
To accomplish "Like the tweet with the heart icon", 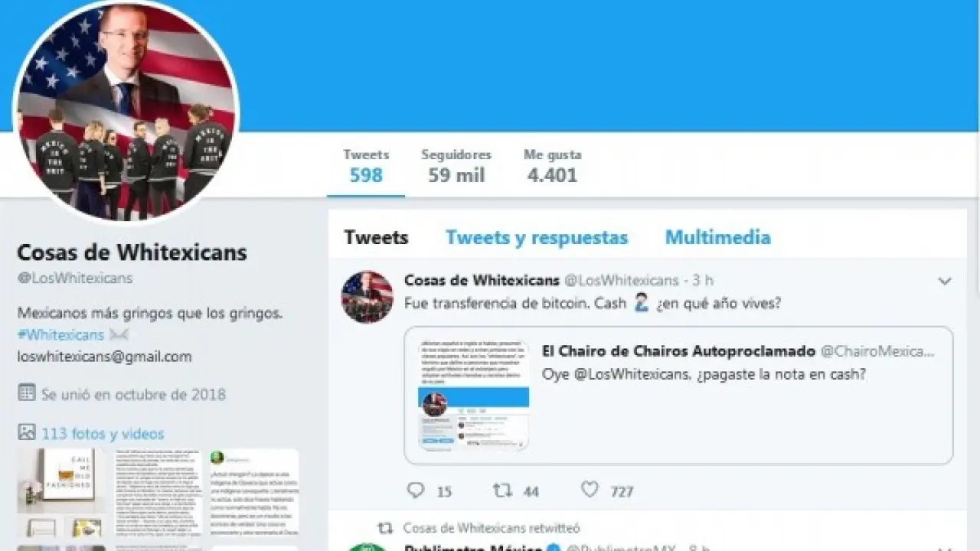I will (x=590, y=489).
